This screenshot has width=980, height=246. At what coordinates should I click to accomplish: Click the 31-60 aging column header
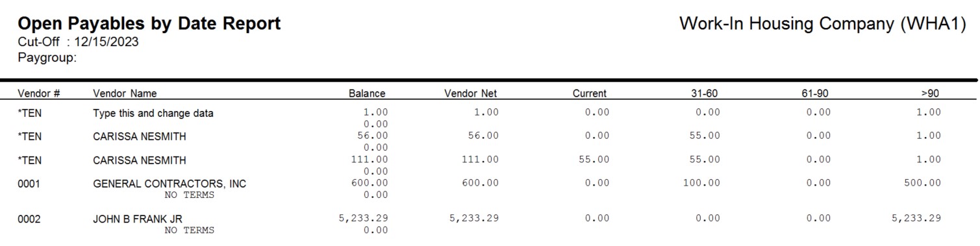tap(704, 93)
